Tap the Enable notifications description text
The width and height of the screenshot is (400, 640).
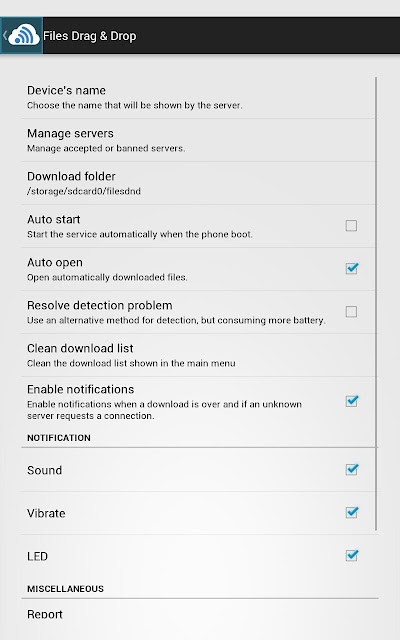[x=164, y=410]
